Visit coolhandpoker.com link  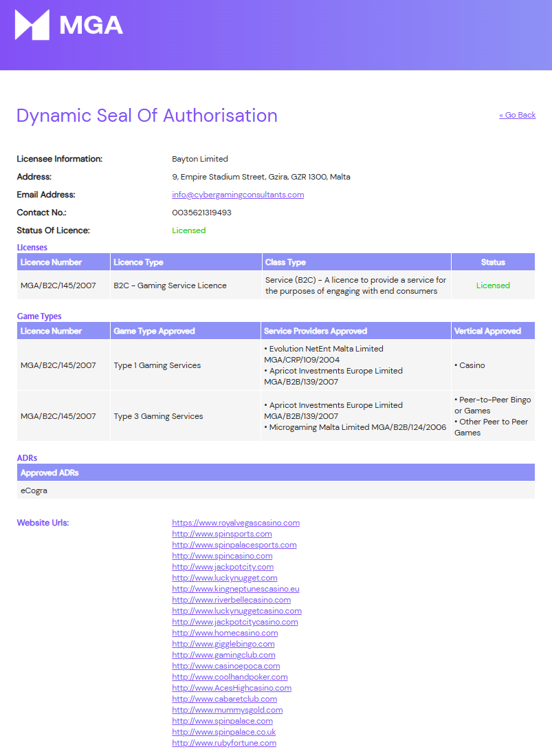pyautogui.click(x=230, y=677)
